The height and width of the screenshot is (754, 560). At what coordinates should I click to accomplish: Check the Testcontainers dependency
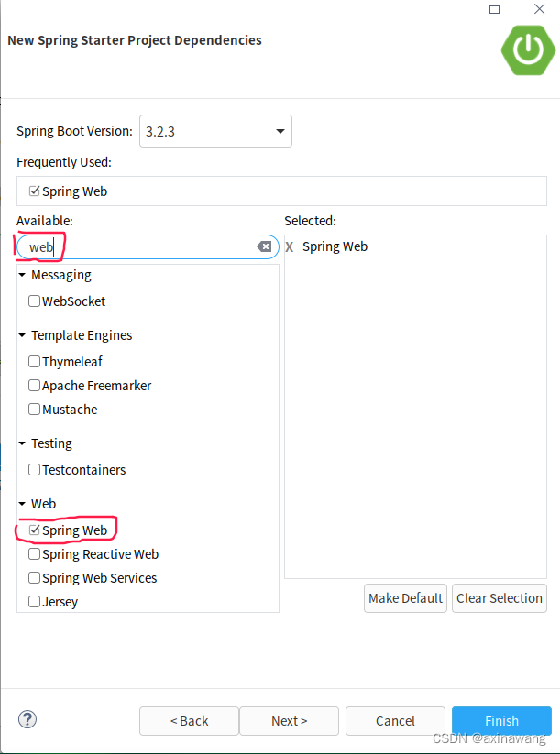point(34,469)
